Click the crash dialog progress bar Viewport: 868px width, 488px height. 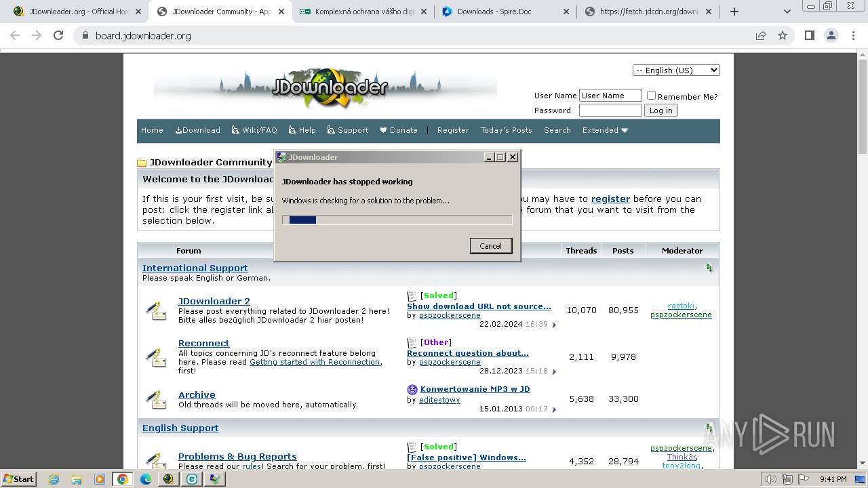tap(397, 220)
